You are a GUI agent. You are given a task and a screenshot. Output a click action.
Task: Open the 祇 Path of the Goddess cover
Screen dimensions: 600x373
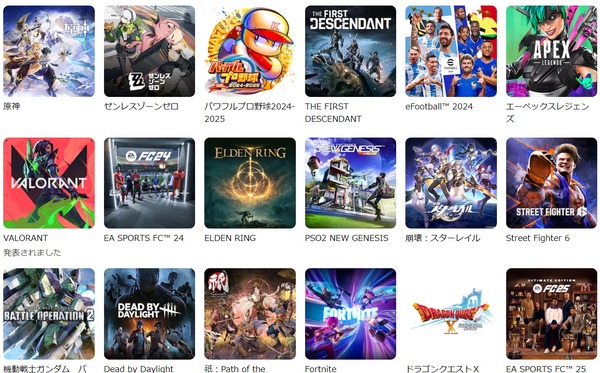[250, 314]
